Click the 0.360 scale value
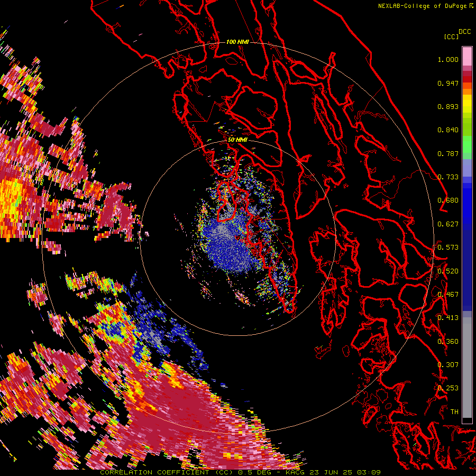 [448, 342]
